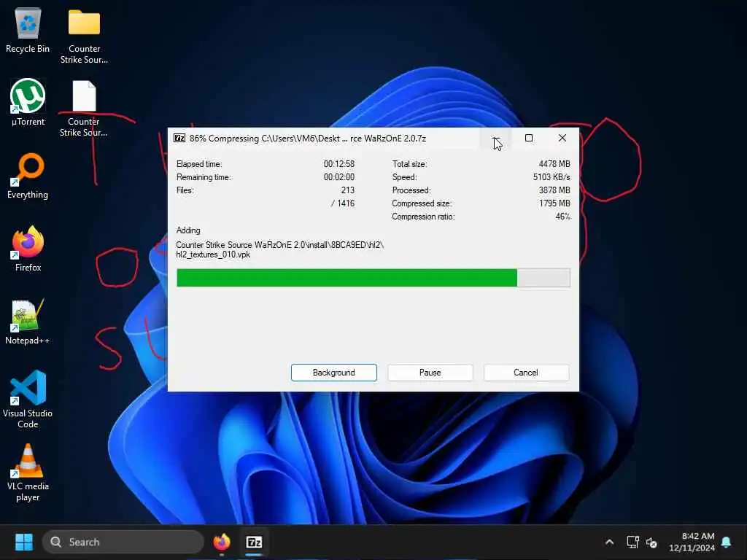
Task: Cancel the compression
Action: pos(526,373)
